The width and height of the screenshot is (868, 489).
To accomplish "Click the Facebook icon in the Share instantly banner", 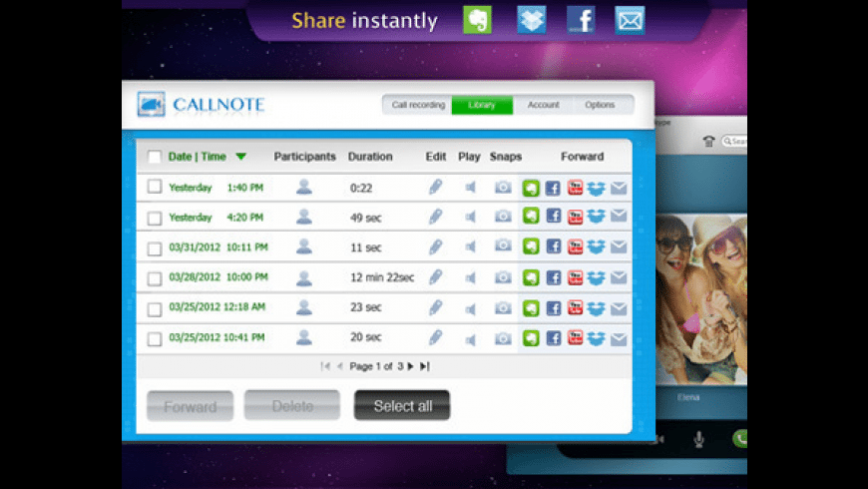I will [x=581, y=20].
